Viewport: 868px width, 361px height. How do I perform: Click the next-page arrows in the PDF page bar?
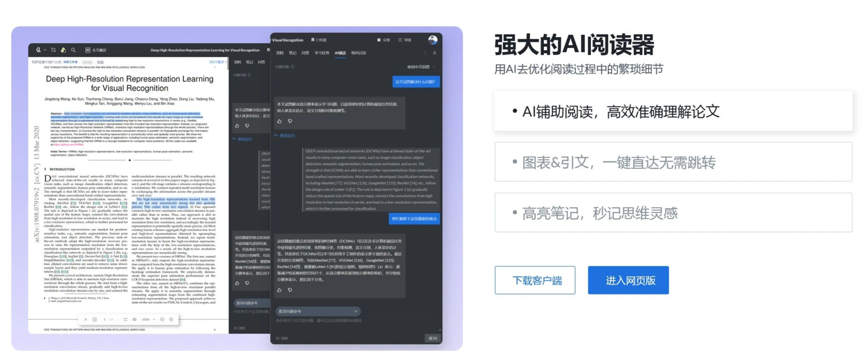[x=86, y=319]
